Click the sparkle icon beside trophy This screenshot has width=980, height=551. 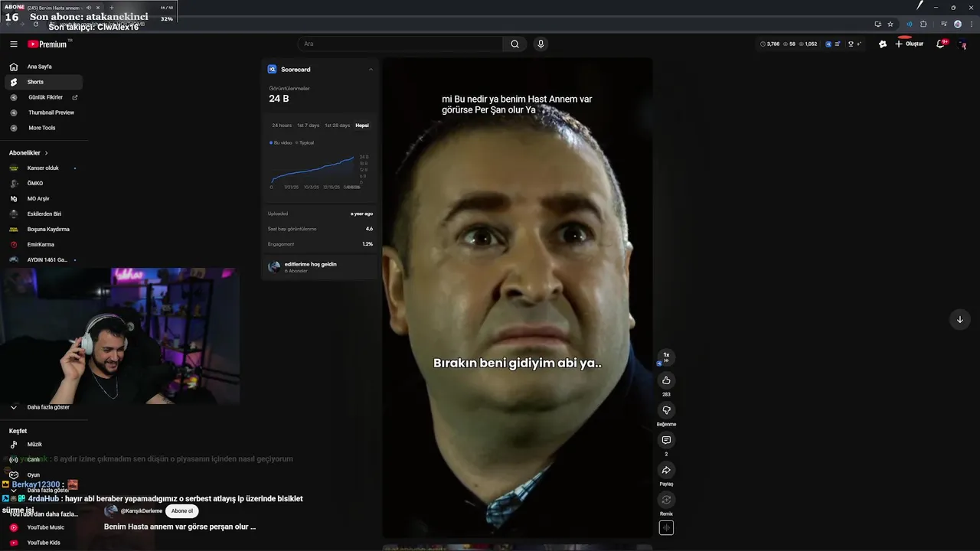pos(859,44)
